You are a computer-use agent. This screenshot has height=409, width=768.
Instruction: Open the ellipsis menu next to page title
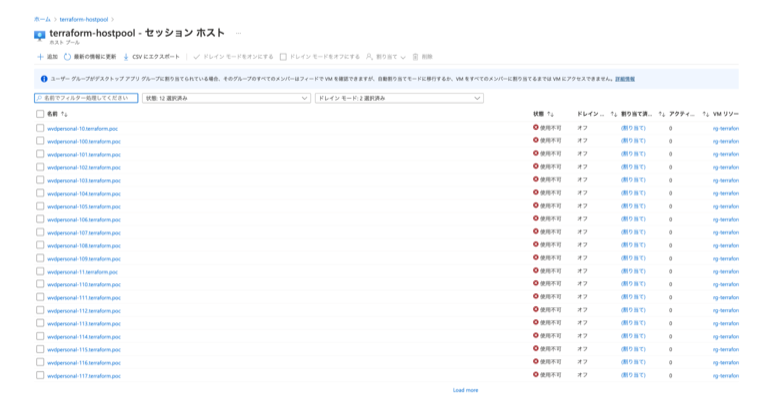[239, 33]
